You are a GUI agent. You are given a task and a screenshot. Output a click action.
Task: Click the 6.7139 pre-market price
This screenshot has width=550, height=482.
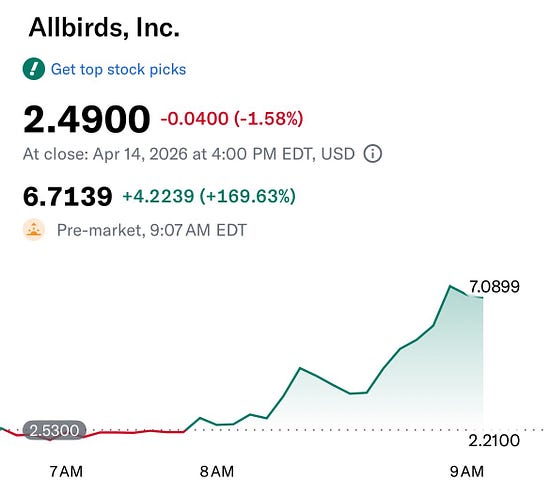pos(68,196)
